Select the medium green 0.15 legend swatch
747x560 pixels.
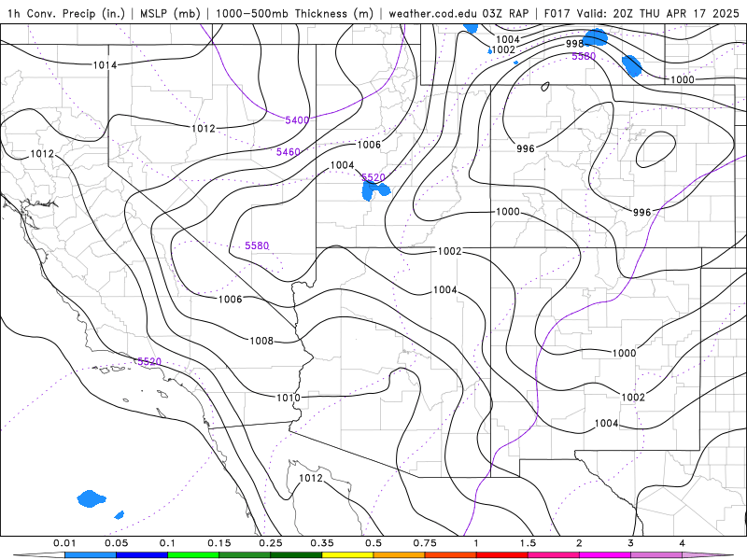[245, 555]
